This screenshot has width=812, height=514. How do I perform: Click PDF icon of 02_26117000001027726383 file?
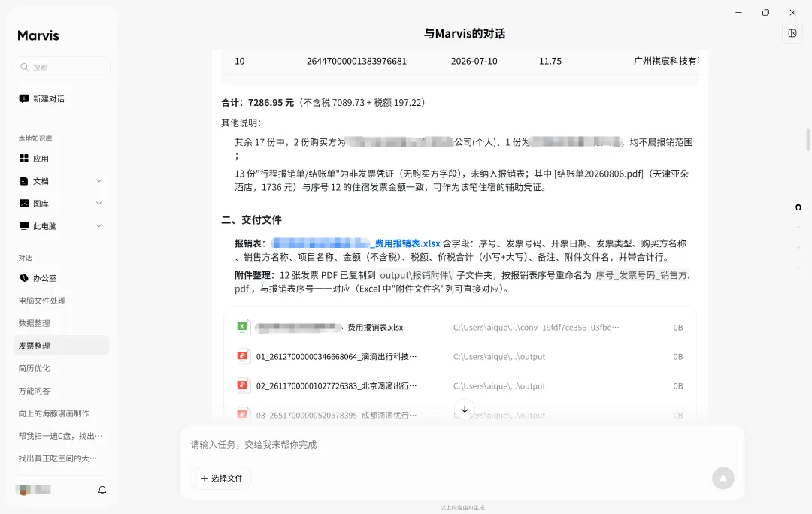pyautogui.click(x=244, y=385)
